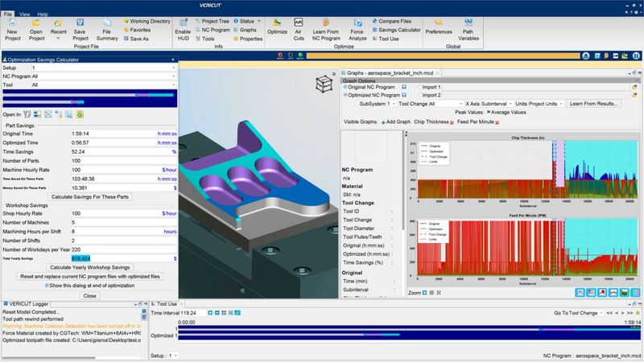Toggle Optimized NC Program checkbox

point(345,95)
